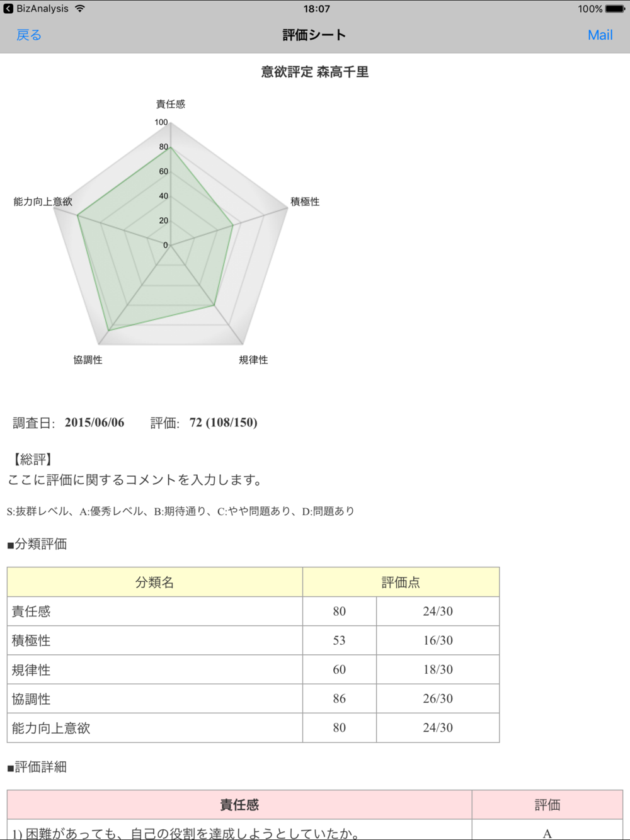Open the Mail button to send sheet
The width and height of the screenshot is (630, 840).
pos(600,35)
